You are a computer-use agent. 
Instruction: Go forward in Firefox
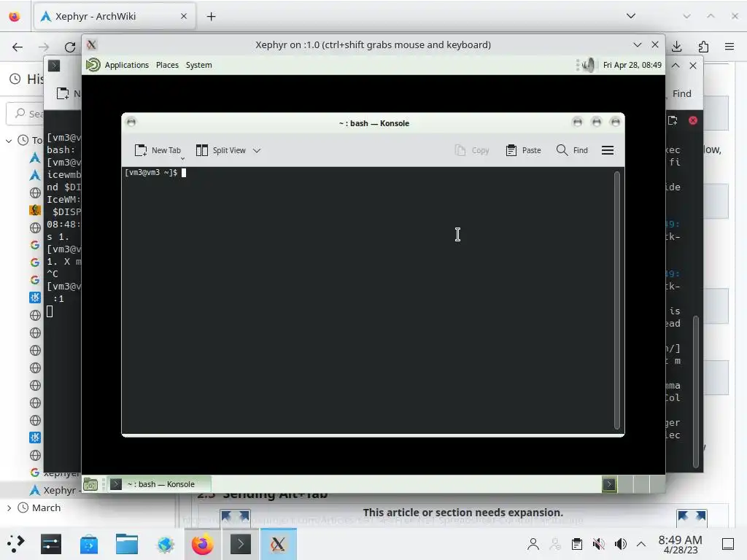[44, 47]
